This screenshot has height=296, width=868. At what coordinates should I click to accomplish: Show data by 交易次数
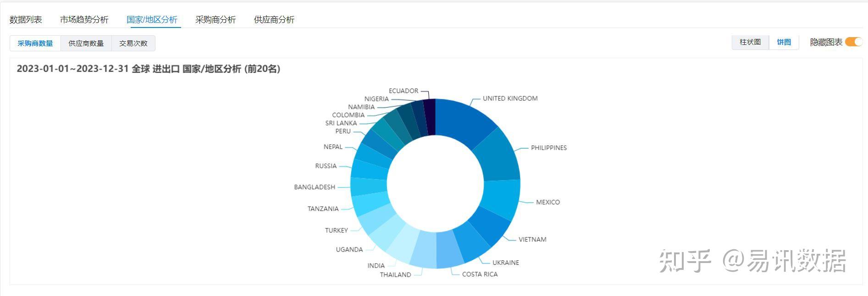click(133, 44)
